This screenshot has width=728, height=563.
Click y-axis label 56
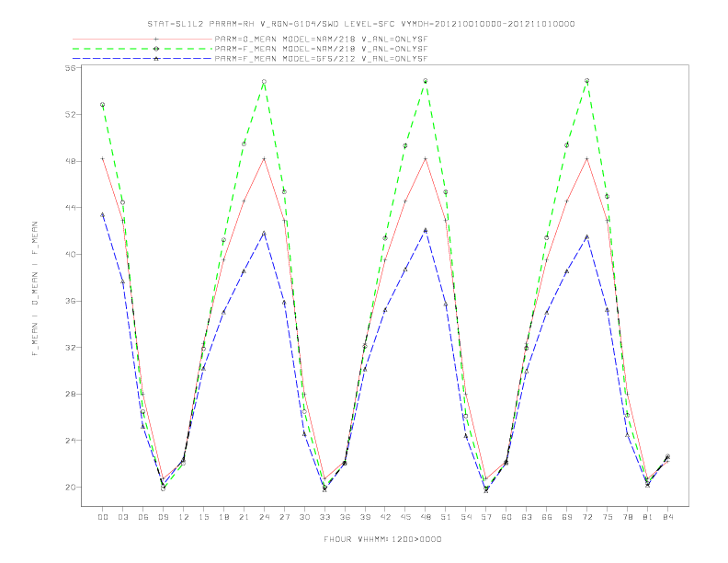click(x=71, y=68)
